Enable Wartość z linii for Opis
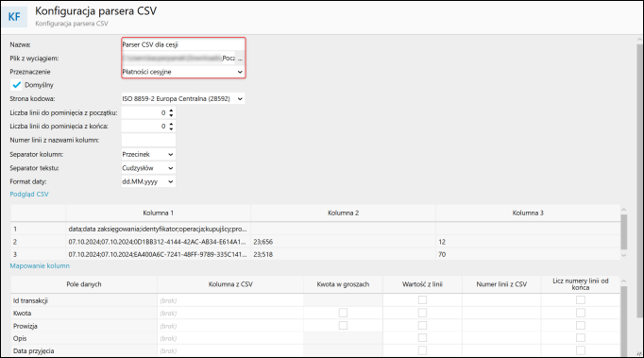Viewport: 644px width, 358px height. point(422,338)
